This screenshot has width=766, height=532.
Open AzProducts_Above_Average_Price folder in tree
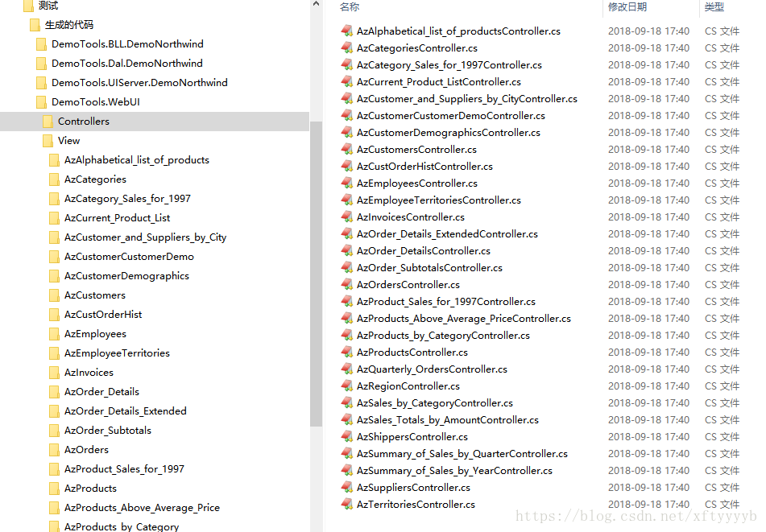coord(142,508)
